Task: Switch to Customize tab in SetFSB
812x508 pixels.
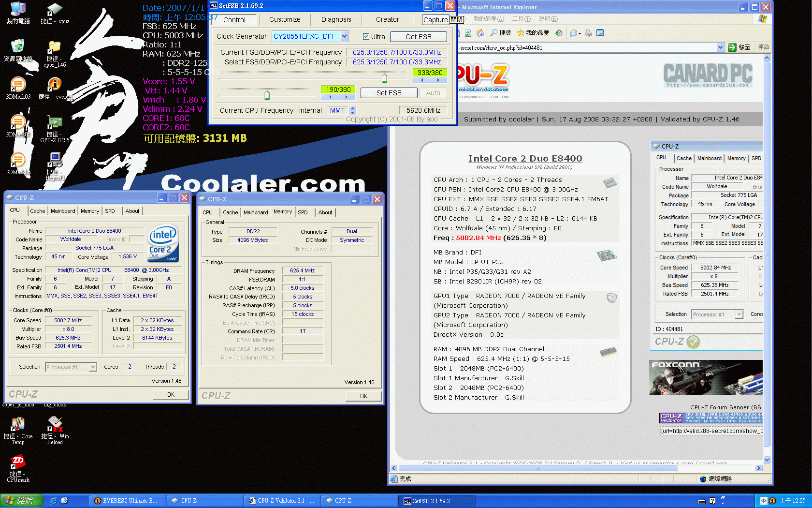Action: click(x=285, y=19)
